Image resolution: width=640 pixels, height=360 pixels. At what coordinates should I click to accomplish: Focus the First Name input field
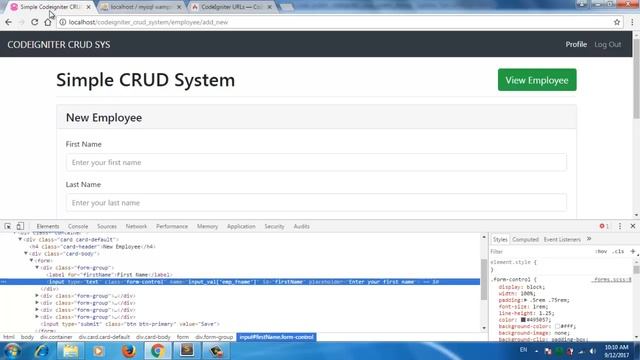pyautogui.click(x=316, y=162)
